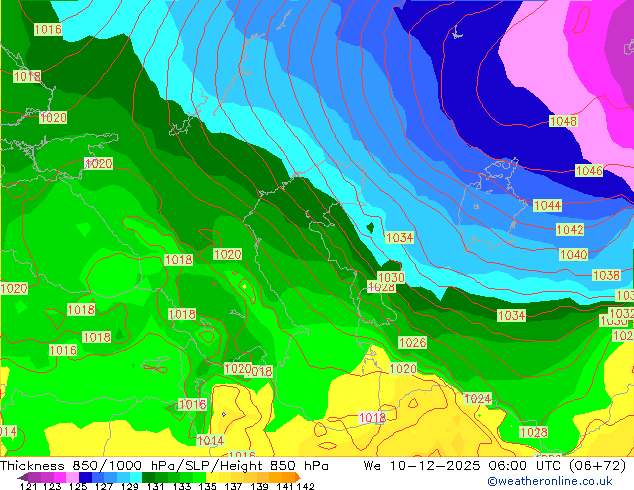Click legend value 127
The width and height of the screenshot is (634, 490).
coord(104,486)
